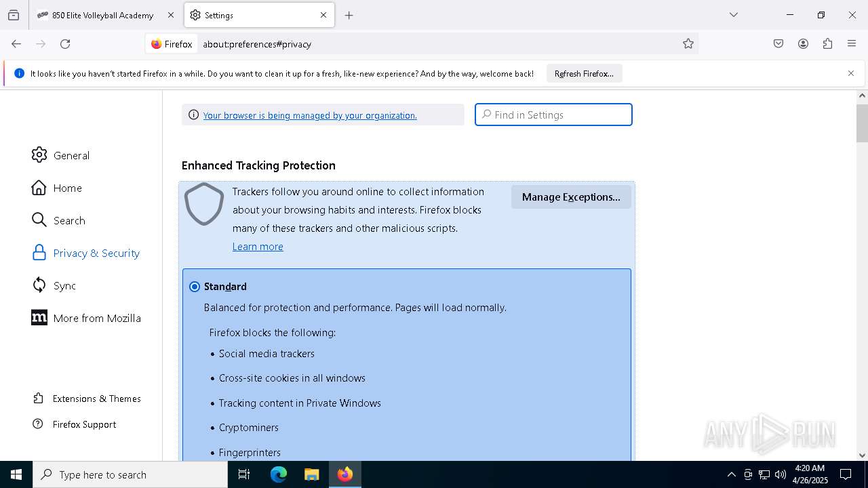Open Home settings category
This screenshot has width=868, height=488.
click(57, 188)
